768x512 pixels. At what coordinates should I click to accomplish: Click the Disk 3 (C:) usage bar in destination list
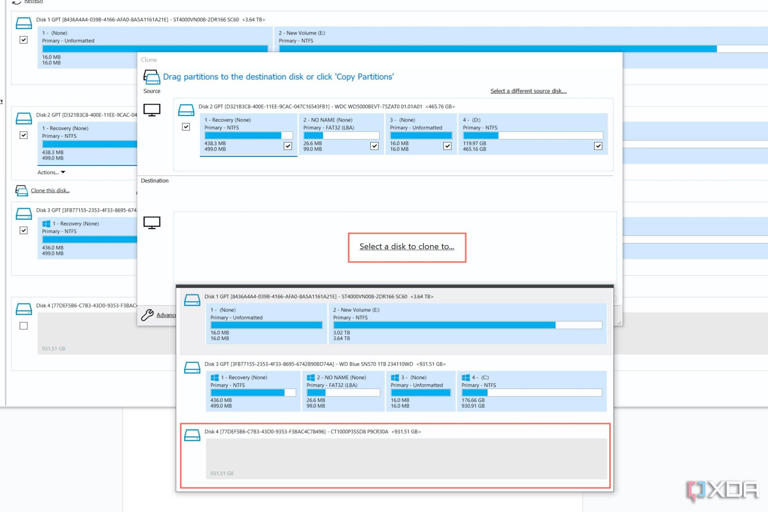coord(531,393)
